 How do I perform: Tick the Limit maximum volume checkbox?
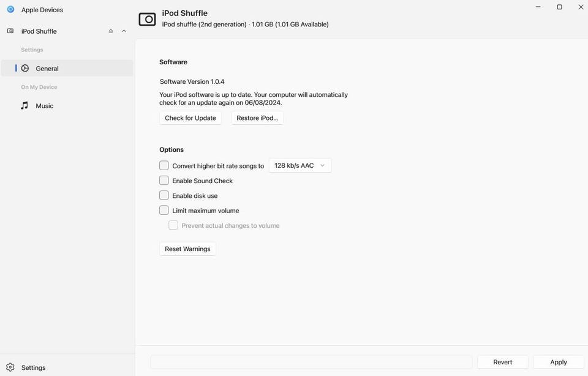coord(164,210)
